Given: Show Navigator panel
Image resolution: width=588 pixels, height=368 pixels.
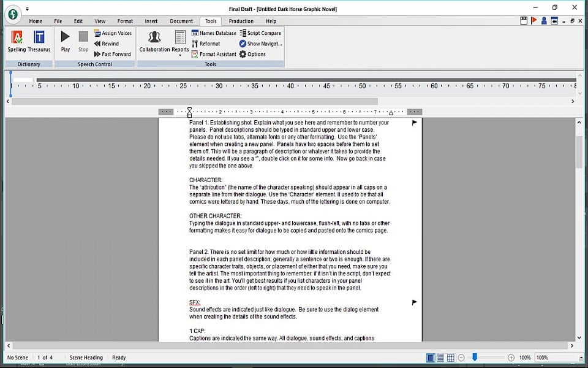Looking at the screenshot, I should 260,44.
